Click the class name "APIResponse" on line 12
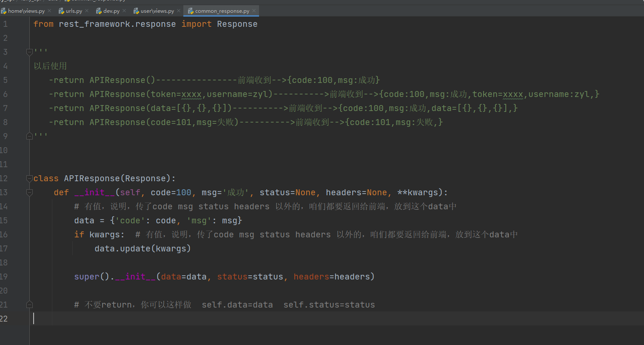The width and height of the screenshot is (644, 345). coord(92,178)
